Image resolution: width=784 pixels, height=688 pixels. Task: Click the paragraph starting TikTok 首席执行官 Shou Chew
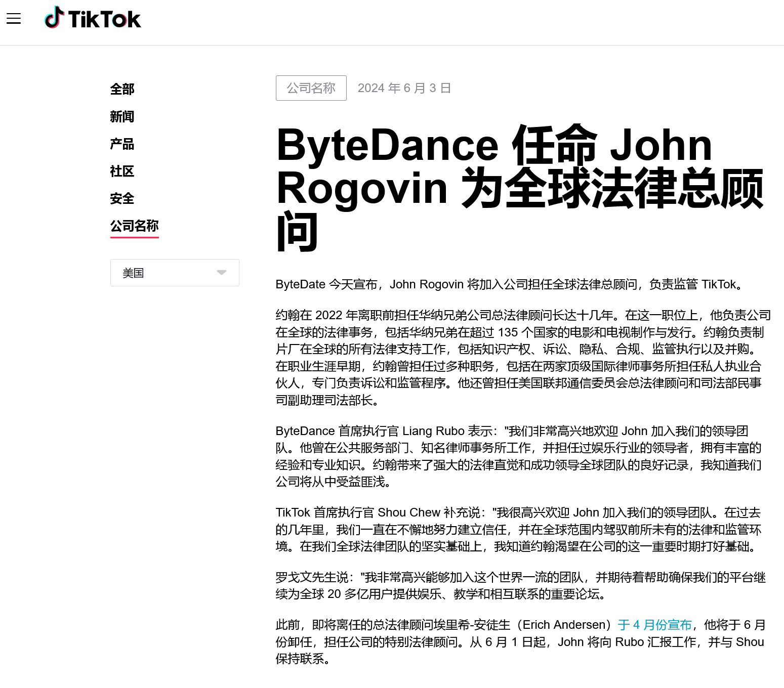click(x=519, y=529)
